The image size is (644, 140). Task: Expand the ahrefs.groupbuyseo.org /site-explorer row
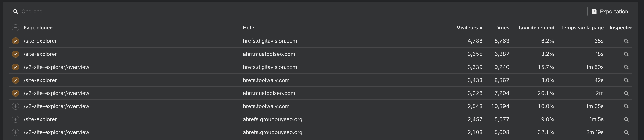15,119
